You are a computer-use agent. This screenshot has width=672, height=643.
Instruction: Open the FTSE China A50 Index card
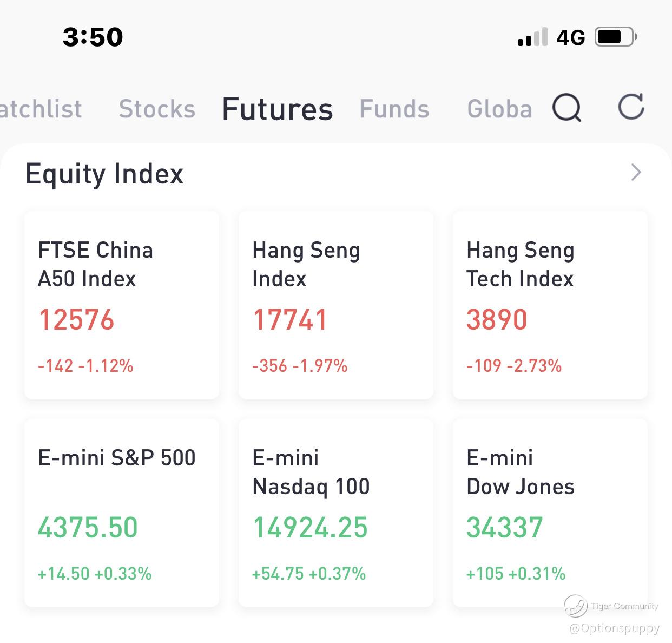[x=122, y=305]
